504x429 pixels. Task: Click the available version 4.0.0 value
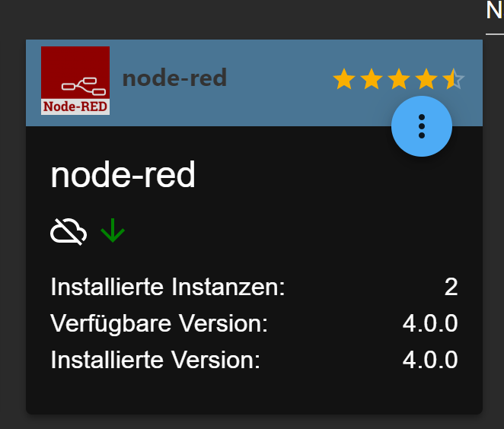[x=430, y=323]
